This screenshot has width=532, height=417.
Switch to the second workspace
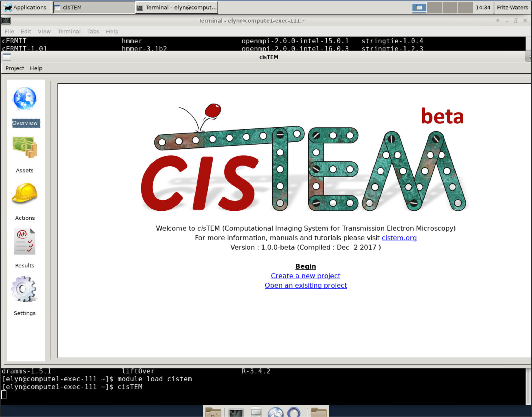(434, 7)
